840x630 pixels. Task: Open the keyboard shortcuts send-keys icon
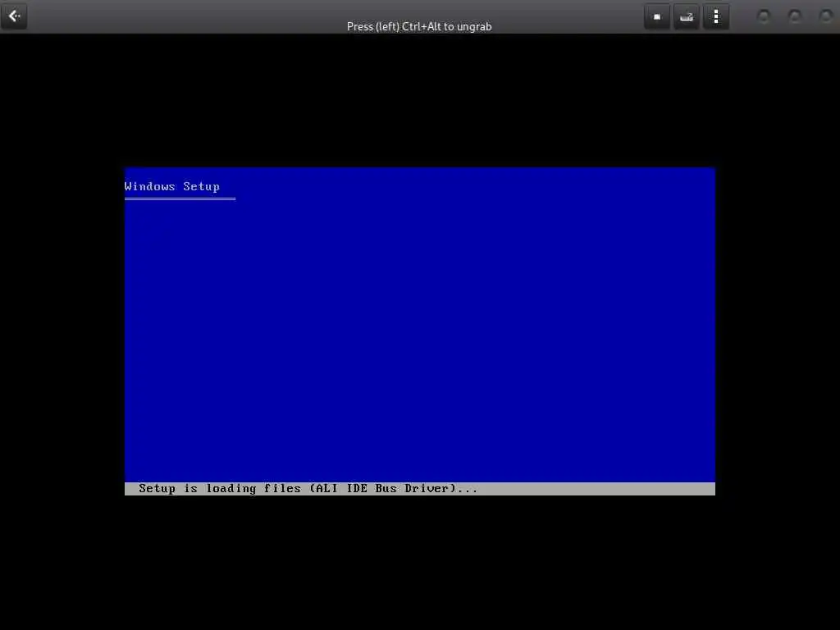[687, 17]
